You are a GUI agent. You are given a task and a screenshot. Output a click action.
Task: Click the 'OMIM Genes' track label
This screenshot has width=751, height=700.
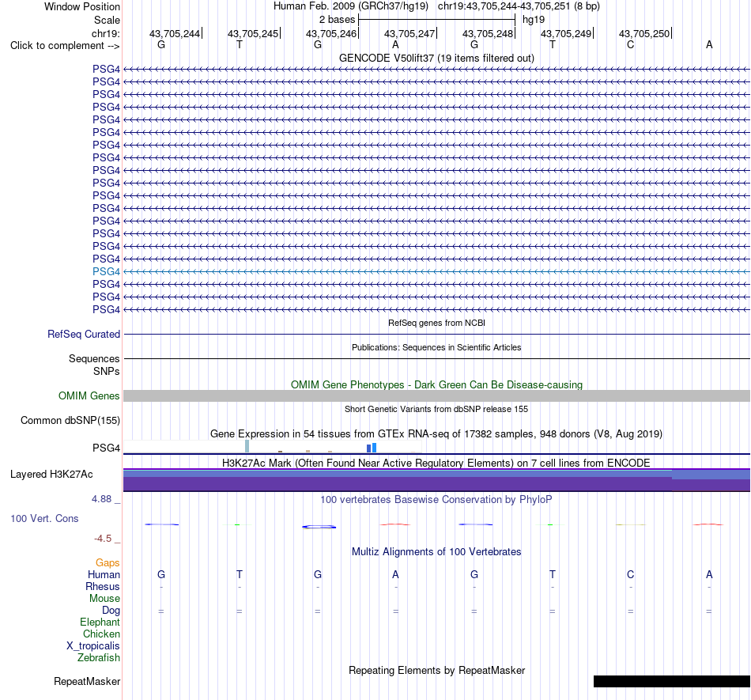89,395
